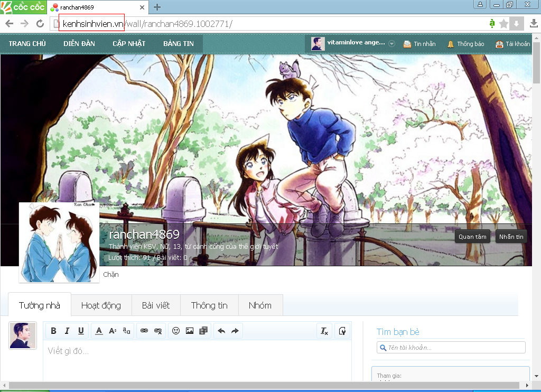Insert a link in the editor
541x392 pixels.
pyautogui.click(x=144, y=331)
